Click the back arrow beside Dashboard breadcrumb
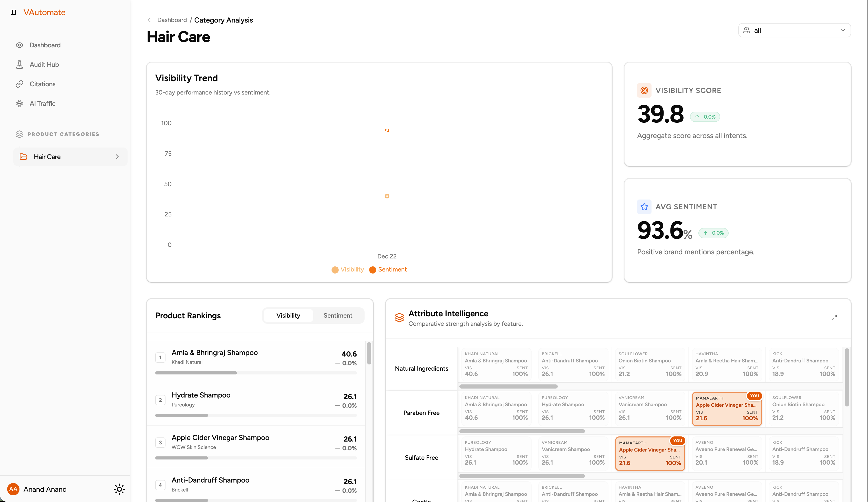The width and height of the screenshot is (868, 502). click(150, 20)
